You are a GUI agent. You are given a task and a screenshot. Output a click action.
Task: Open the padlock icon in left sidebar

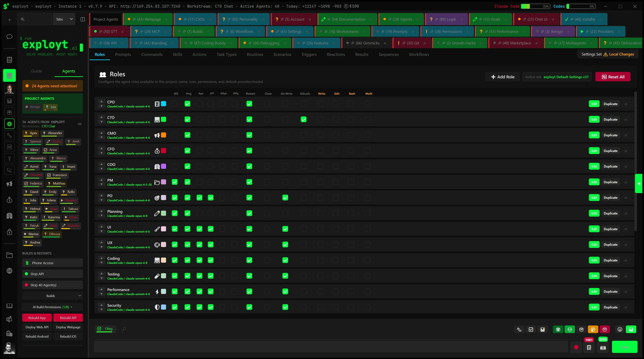coord(9,232)
